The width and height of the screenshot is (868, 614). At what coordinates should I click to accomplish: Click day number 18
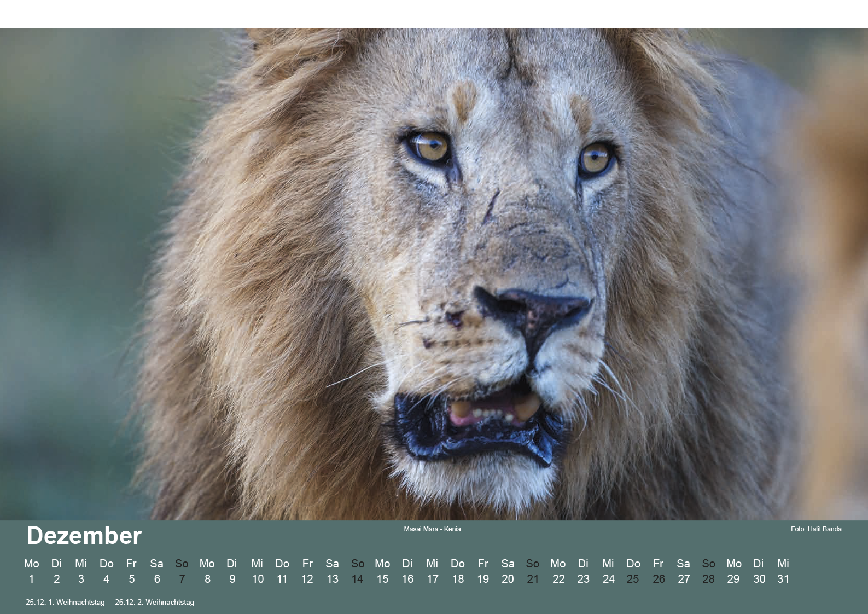coord(458,579)
